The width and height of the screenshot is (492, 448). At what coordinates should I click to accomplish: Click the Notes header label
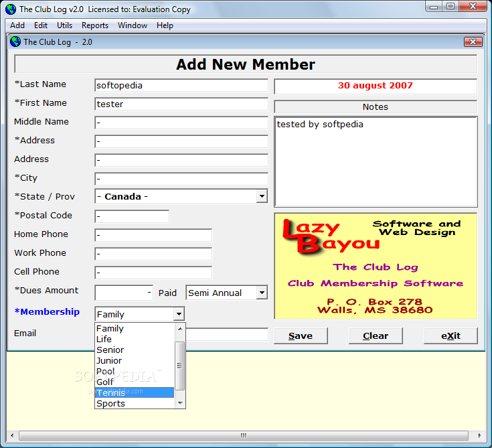point(376,106)
